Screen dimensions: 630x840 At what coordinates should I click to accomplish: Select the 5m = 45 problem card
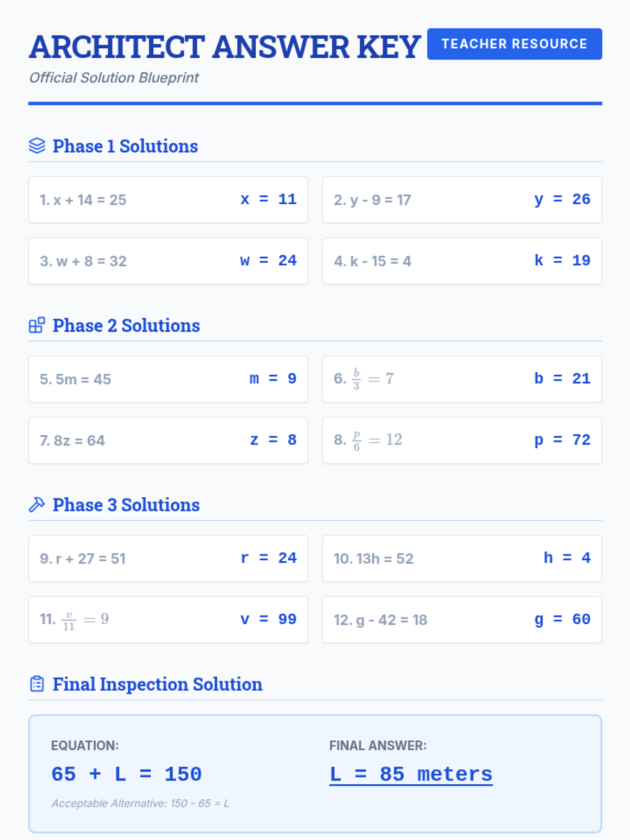(x=168, y=379)
